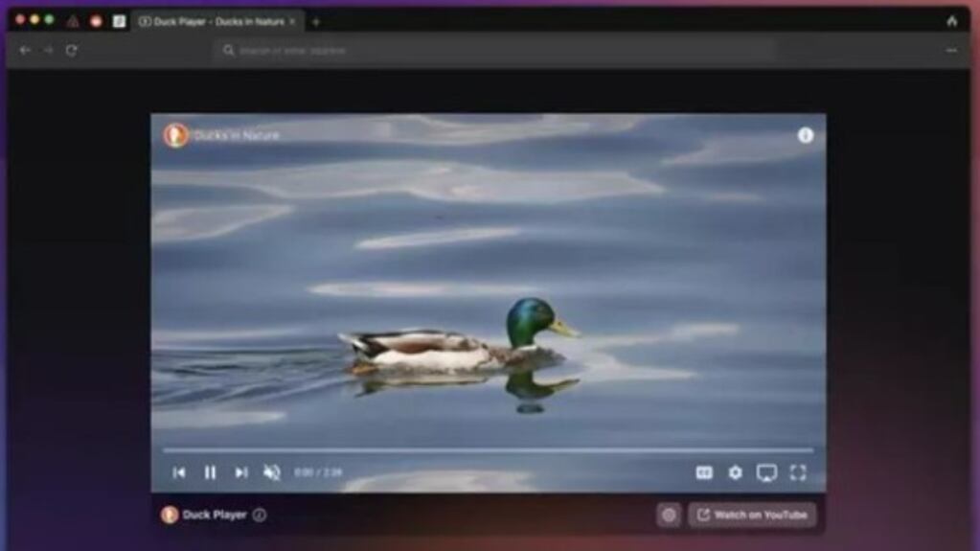
Task: Cast video via AirPlay icon
Action: 766,472
